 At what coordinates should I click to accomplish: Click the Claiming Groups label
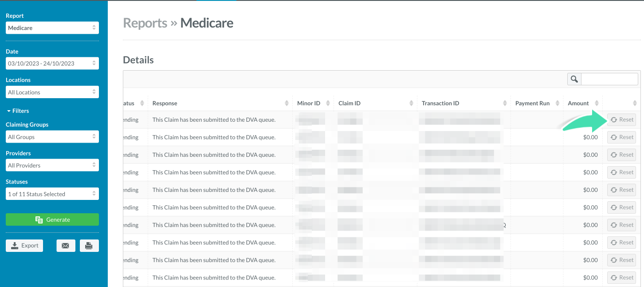point(27,125)
